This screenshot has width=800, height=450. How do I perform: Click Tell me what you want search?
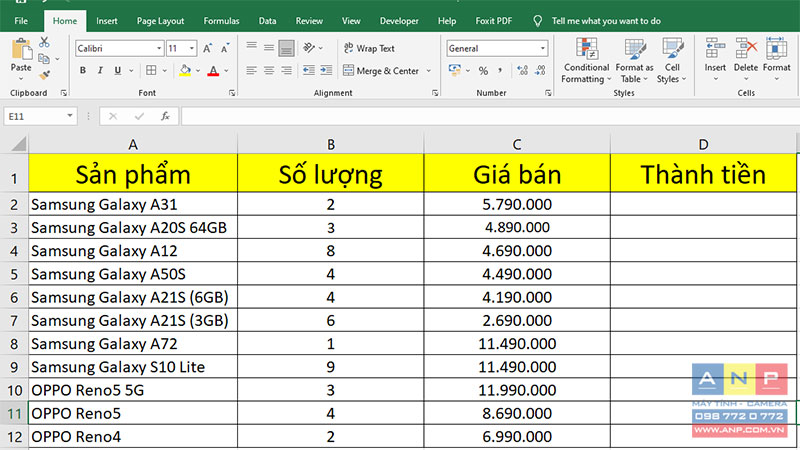pyautogui.click(x=606, y=21)
